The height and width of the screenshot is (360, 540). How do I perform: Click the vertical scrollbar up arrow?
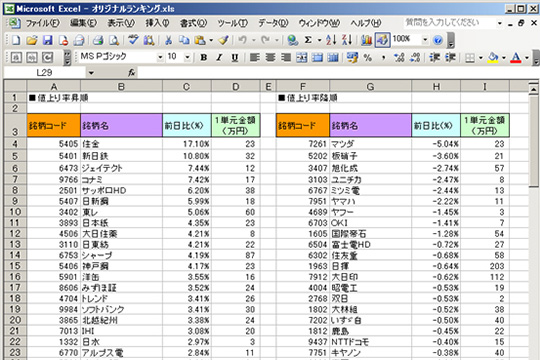click(x=533, y=90)
